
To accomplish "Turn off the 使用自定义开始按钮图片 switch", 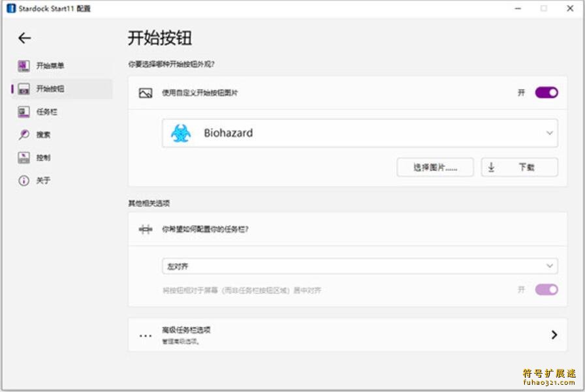I will 546,93.
